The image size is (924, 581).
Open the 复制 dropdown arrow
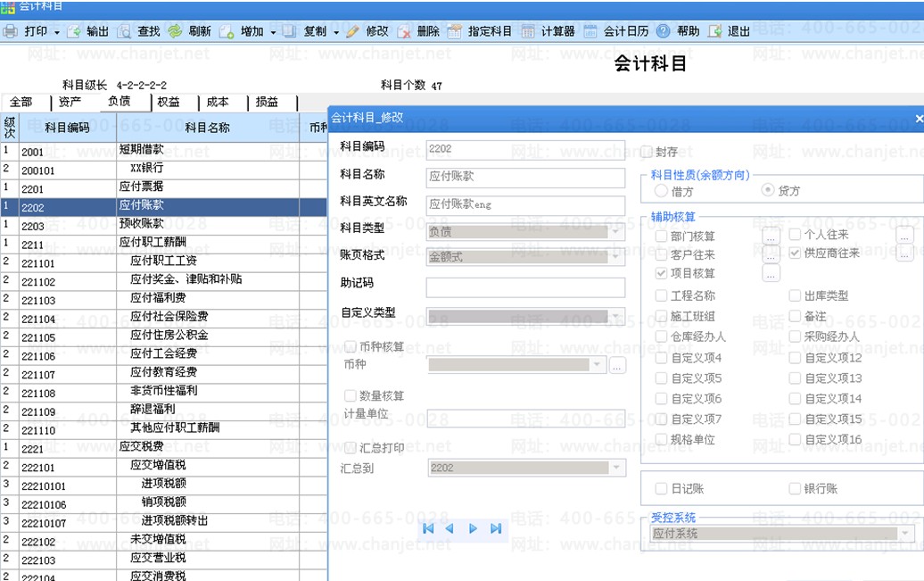[336, 32]
